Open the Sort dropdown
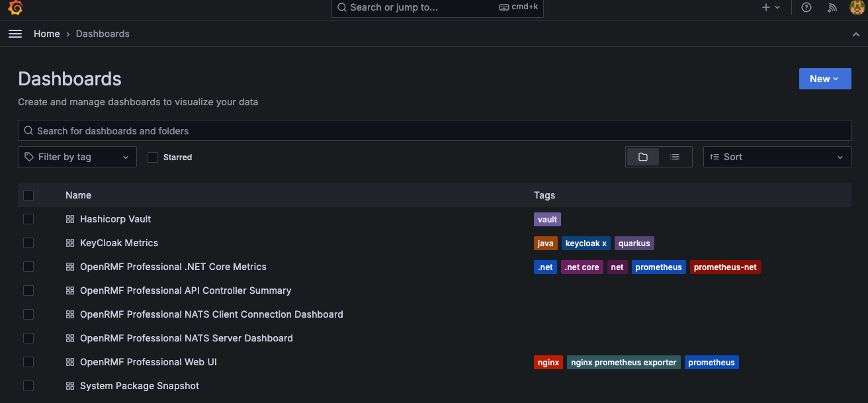 pos(777,157)
